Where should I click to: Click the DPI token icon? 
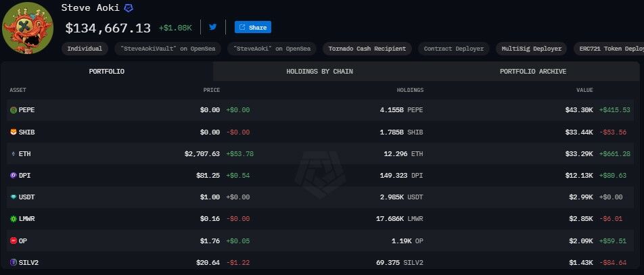click(13, 175)
